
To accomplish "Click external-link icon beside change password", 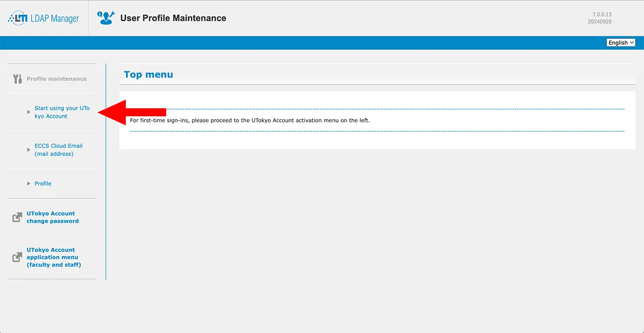I will pyautogui.click(x=17, y=217).
